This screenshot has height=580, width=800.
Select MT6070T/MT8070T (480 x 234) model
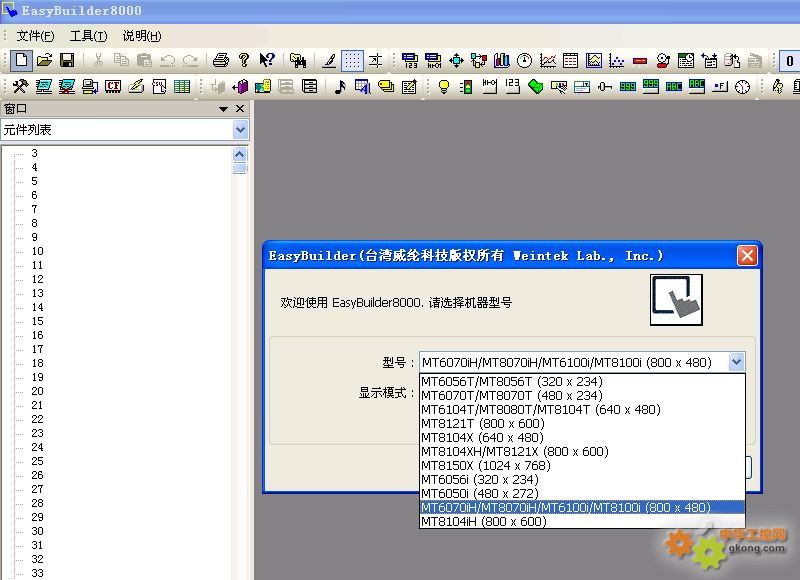[582, 395]
